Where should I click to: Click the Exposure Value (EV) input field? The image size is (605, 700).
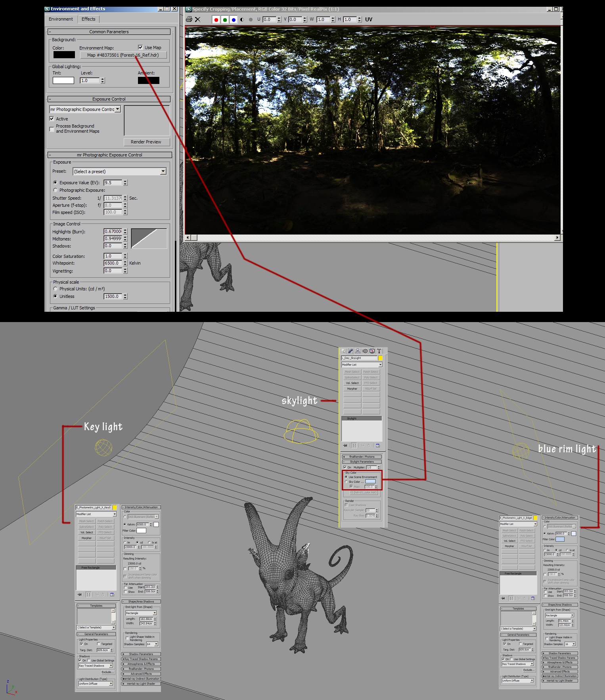[113, 183]
